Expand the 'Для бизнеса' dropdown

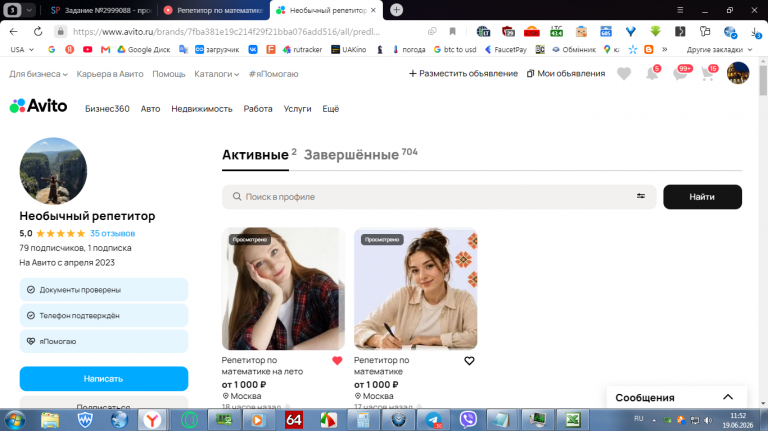38,74
